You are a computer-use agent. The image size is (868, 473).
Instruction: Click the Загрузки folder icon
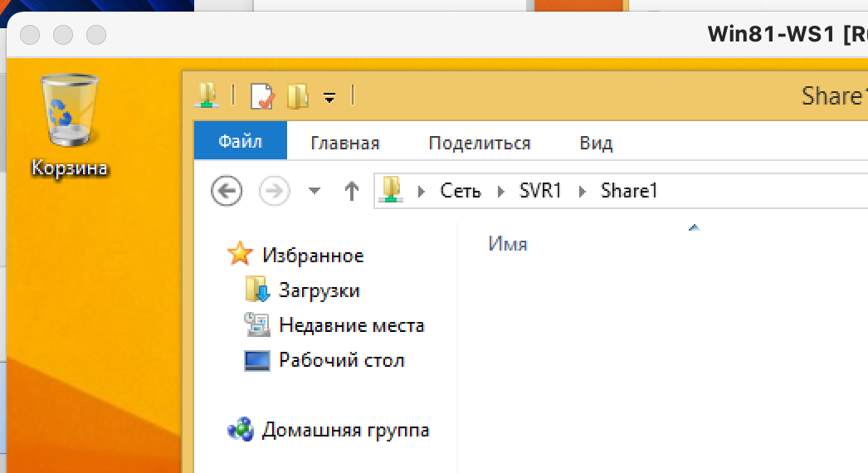(257, 289)
